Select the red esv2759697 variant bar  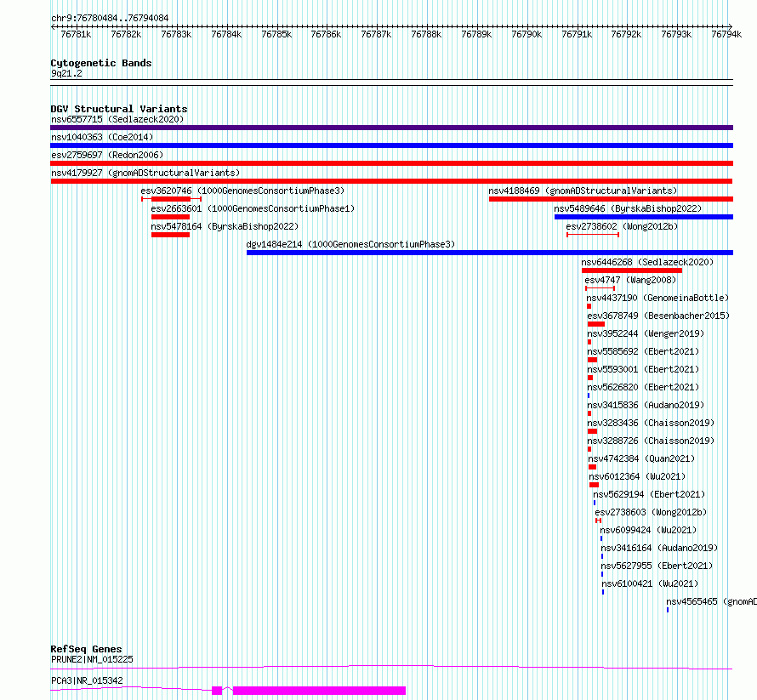391,163
